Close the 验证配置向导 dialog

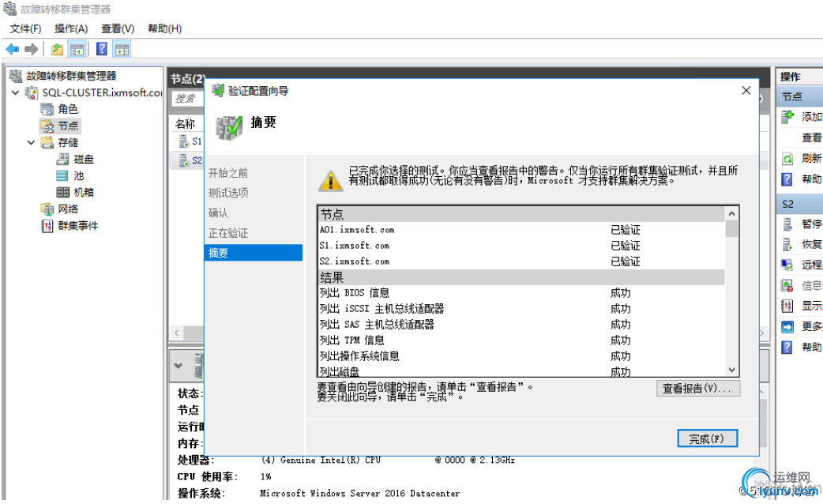click(x=746, y=90)
